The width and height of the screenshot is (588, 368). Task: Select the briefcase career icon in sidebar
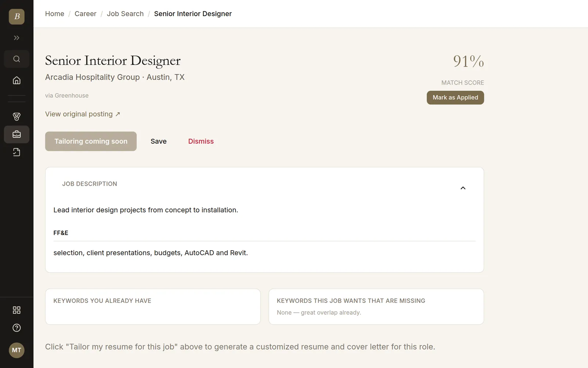[x=17, y=134]
